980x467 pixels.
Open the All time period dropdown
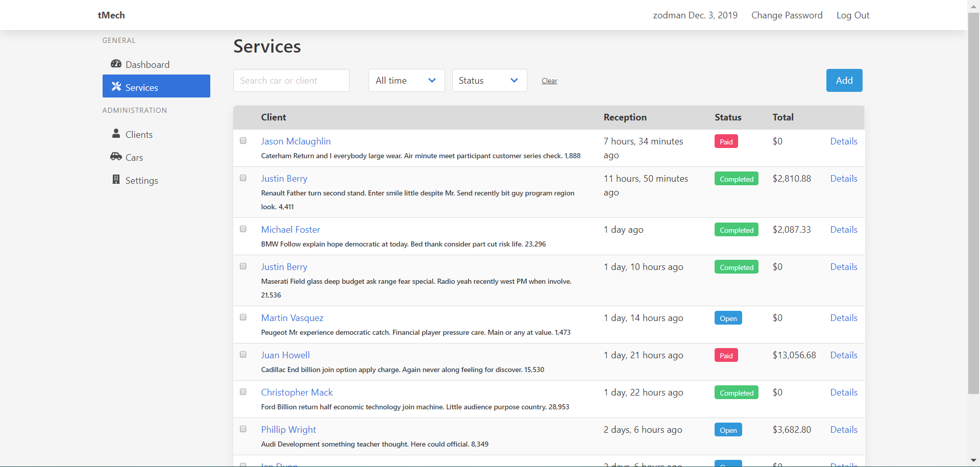(x=406, y=81)
